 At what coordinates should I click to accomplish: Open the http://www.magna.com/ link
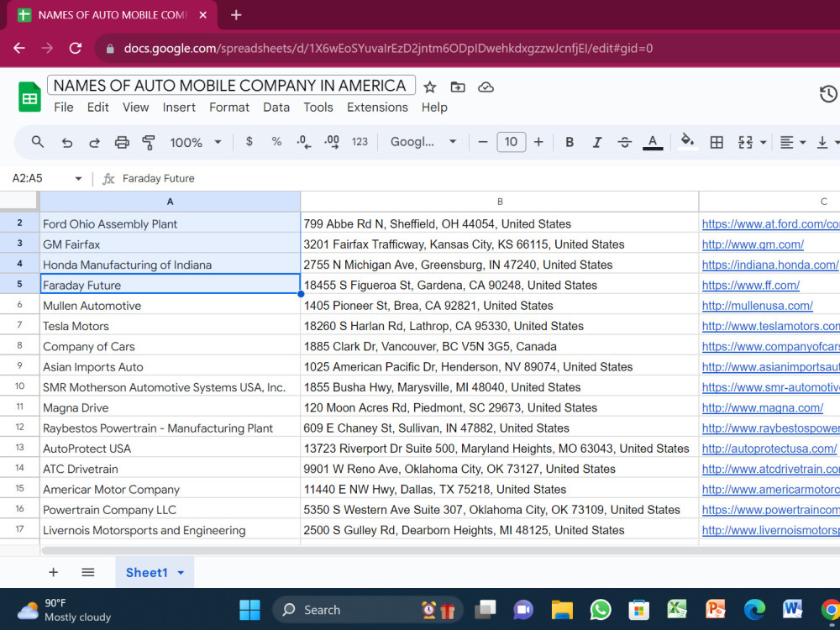click(x=763, y=407)
